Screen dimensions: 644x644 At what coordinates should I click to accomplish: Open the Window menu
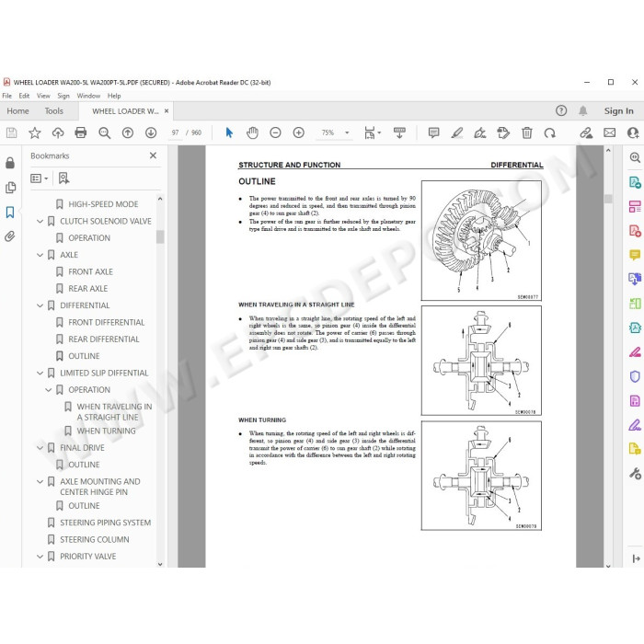tap(88, 96)
